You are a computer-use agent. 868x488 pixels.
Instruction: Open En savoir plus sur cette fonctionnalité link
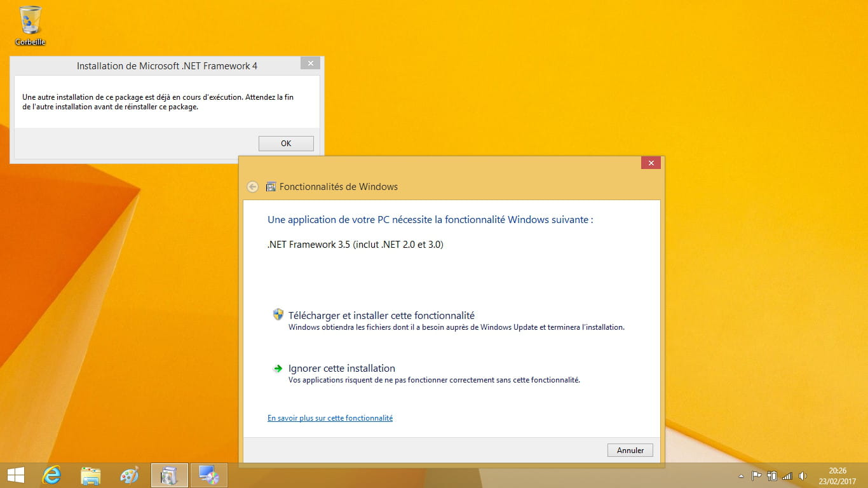point(330,418)
